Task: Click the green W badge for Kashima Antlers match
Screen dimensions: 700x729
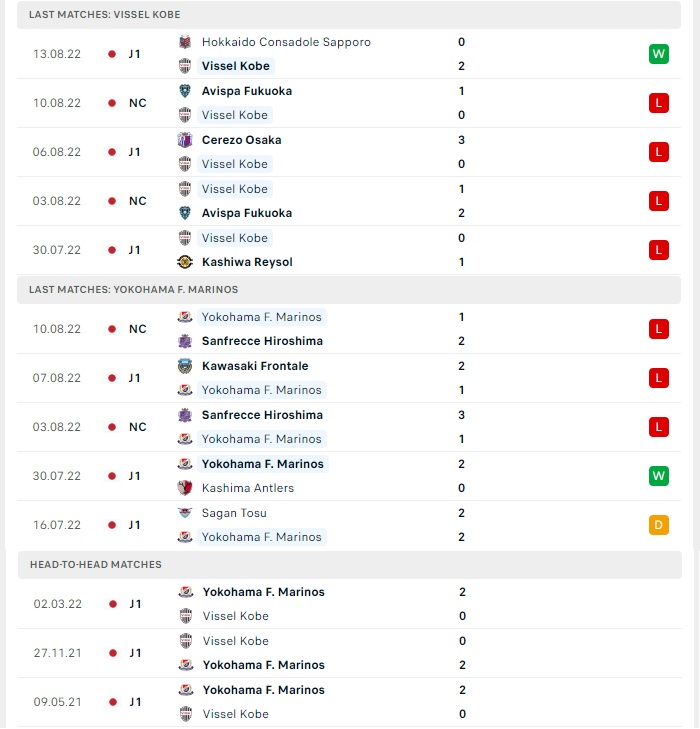Action: click(x=659, y=476)
